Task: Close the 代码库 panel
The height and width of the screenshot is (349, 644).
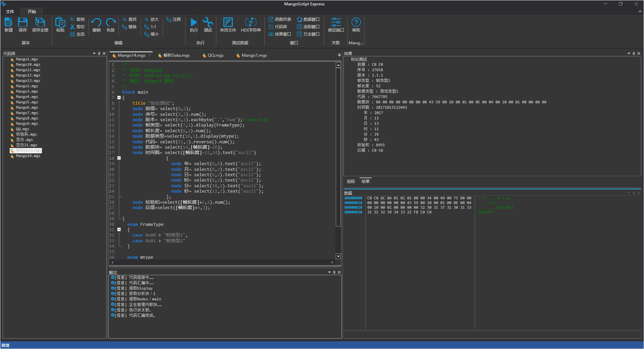Action: (104, 53)
